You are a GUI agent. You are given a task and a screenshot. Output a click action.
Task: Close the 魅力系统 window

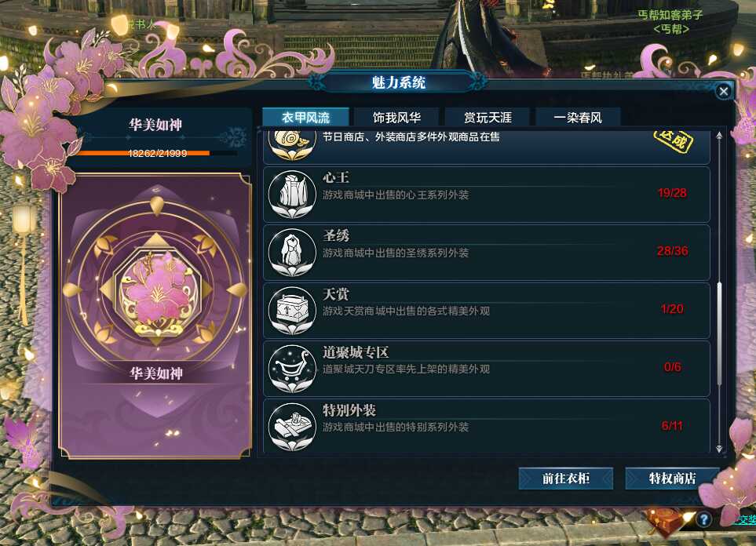[723, 91]
